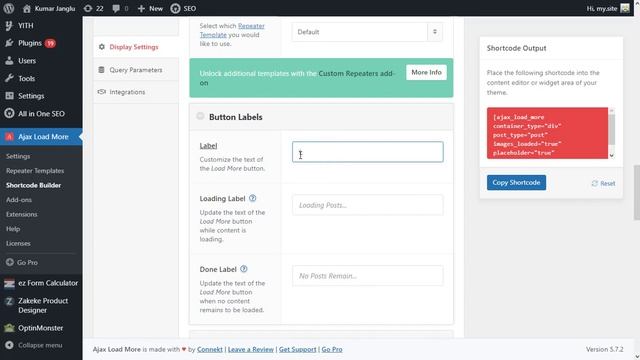The image size is (640, 360).
Task: Open Tools via the wrench icon
Action: 9,78
